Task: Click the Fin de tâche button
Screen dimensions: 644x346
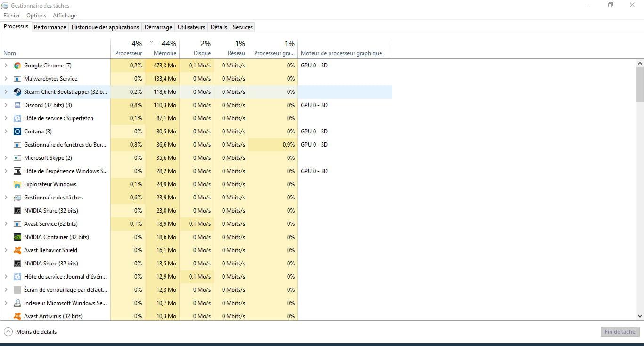Action: click(x=620, y=332)
